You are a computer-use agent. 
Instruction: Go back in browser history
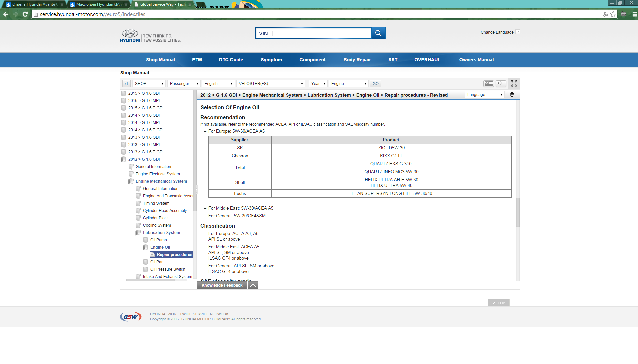tap(6, 14)
